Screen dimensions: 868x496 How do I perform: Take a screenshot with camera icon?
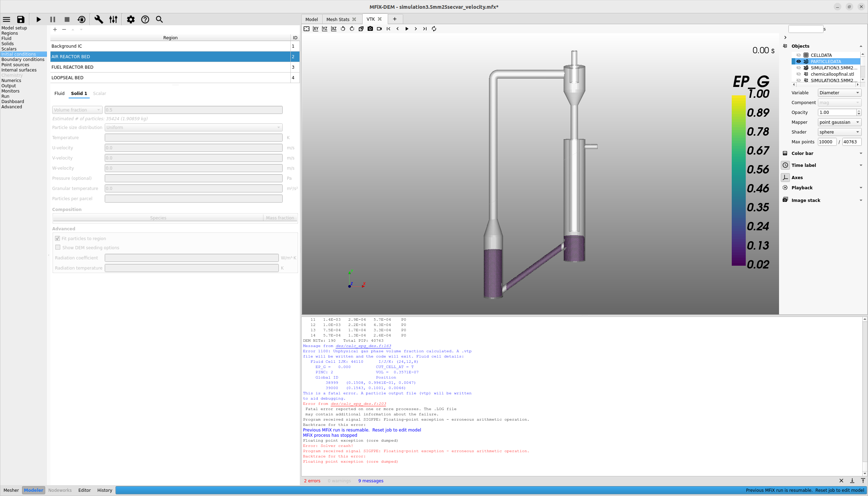[370, 29]
